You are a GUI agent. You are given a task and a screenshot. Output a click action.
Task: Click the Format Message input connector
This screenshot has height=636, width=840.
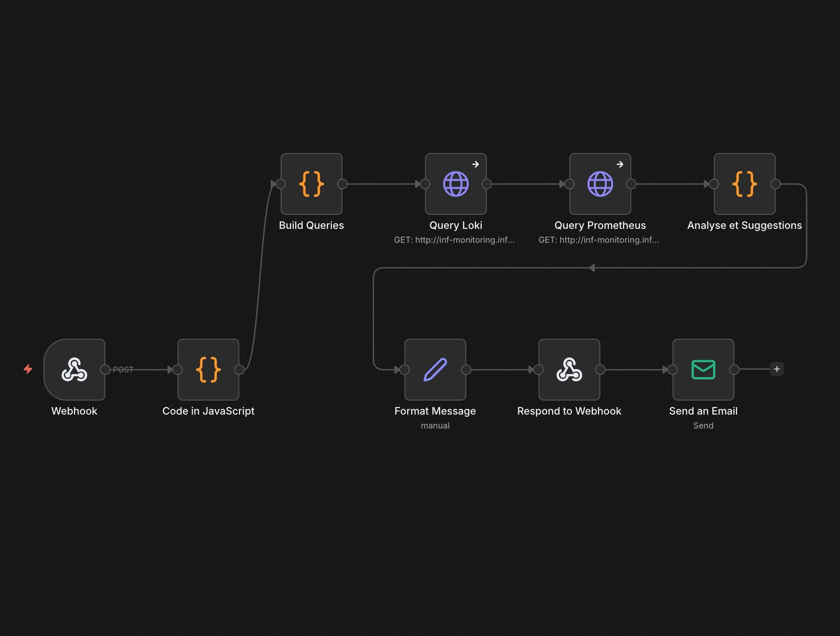pyautogui.click(x=404, y=370)
